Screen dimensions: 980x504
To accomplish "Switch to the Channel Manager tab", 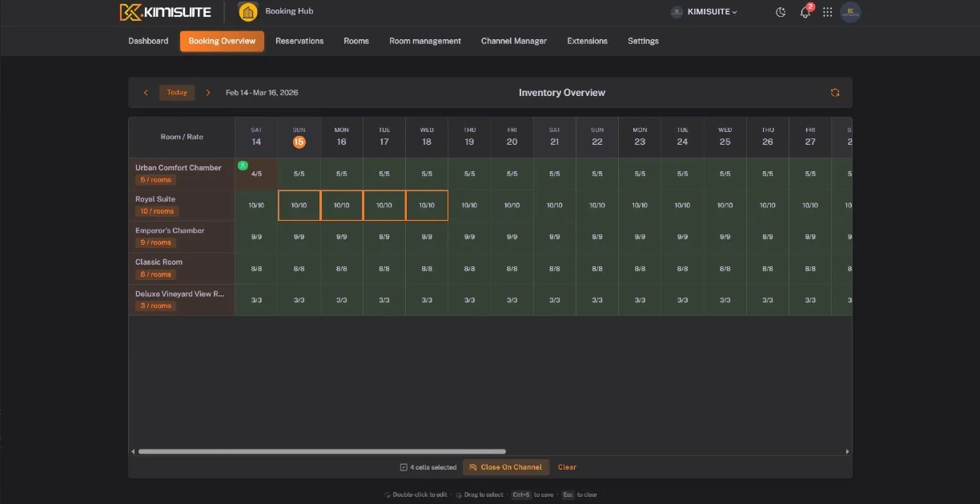I will (513, 41).
